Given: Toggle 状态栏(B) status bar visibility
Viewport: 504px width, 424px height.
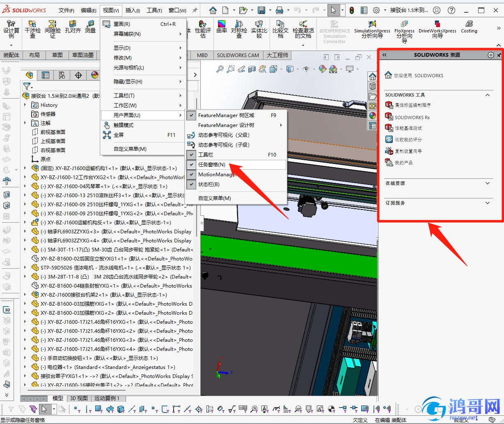Looking at the screenshot, I should [236, 184].
